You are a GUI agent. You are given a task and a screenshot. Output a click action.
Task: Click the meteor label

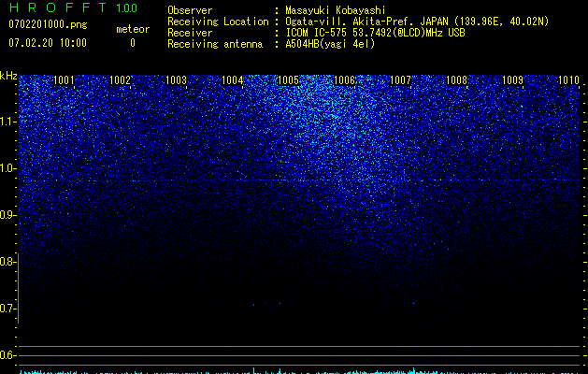[x=133, y=29]
